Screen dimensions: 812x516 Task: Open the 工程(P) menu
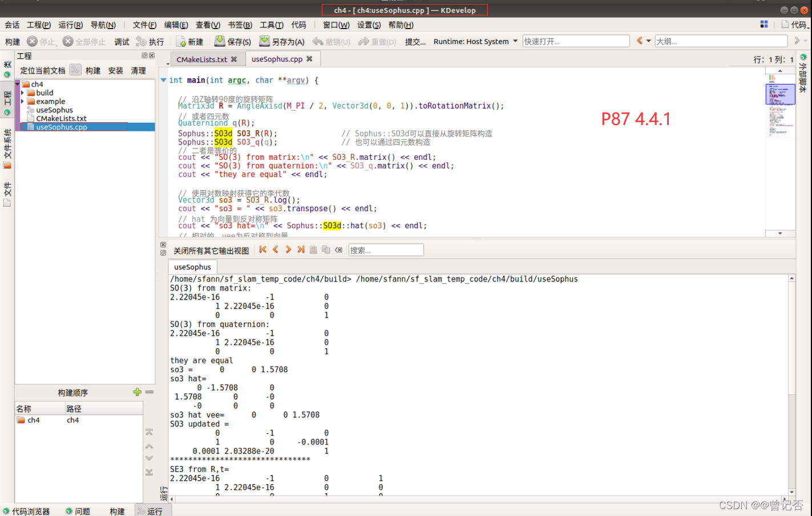pos(39,25)
